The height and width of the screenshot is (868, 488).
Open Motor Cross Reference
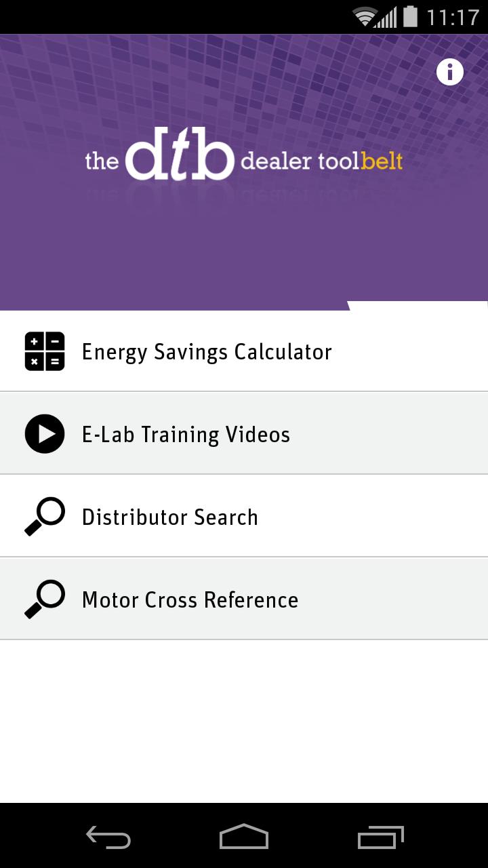[190, 599]
